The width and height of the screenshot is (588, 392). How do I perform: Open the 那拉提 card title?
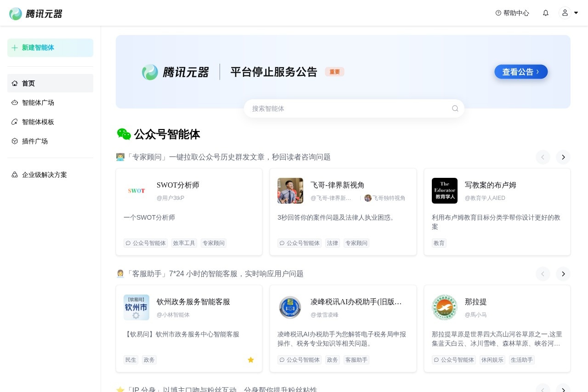pos(476,302)
